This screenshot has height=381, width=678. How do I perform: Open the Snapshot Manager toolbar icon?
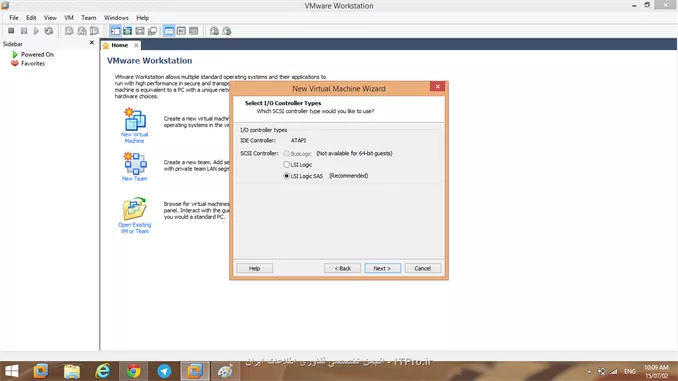coord(94,31)
